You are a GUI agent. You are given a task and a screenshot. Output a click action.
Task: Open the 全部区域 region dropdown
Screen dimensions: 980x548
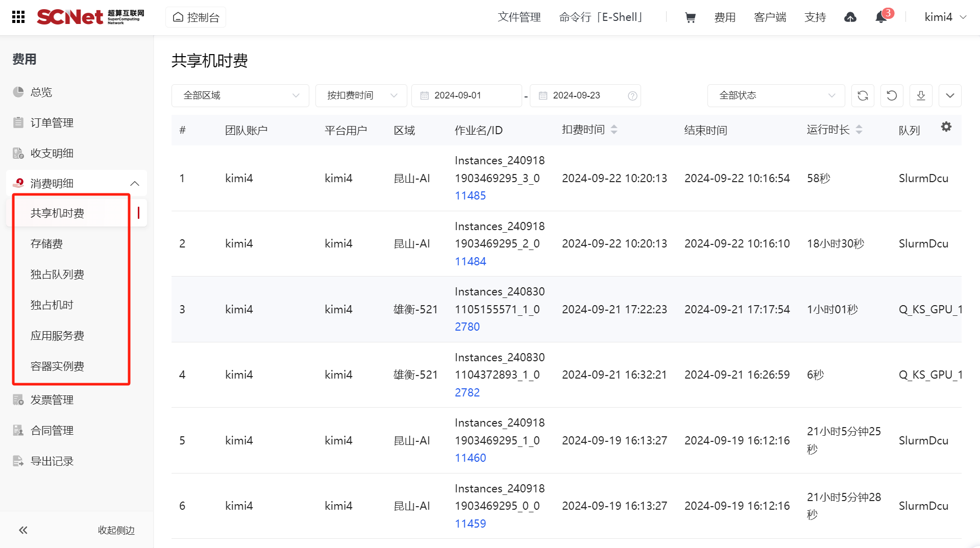click(240, 95)
